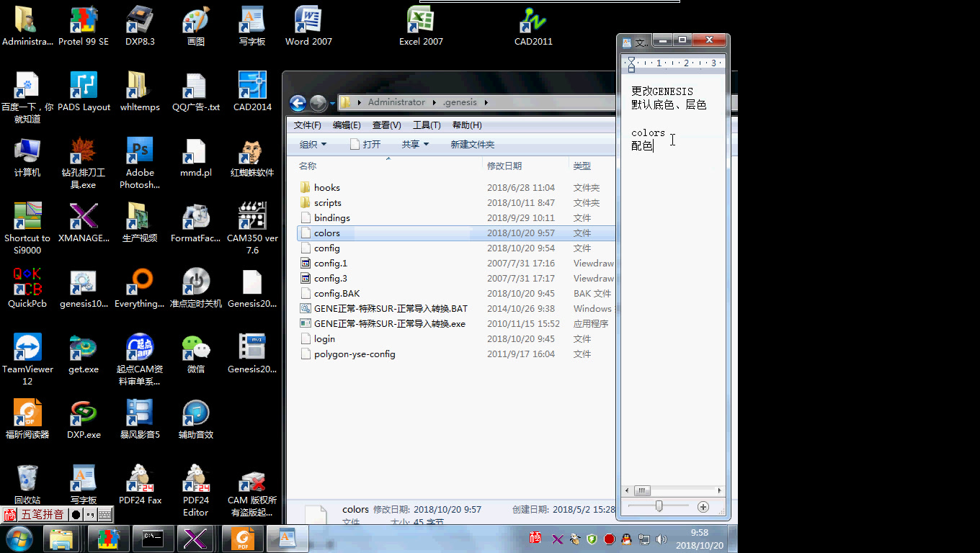Open the 工具 menu in Explorer
980x553 pixels.
(427, 125)
